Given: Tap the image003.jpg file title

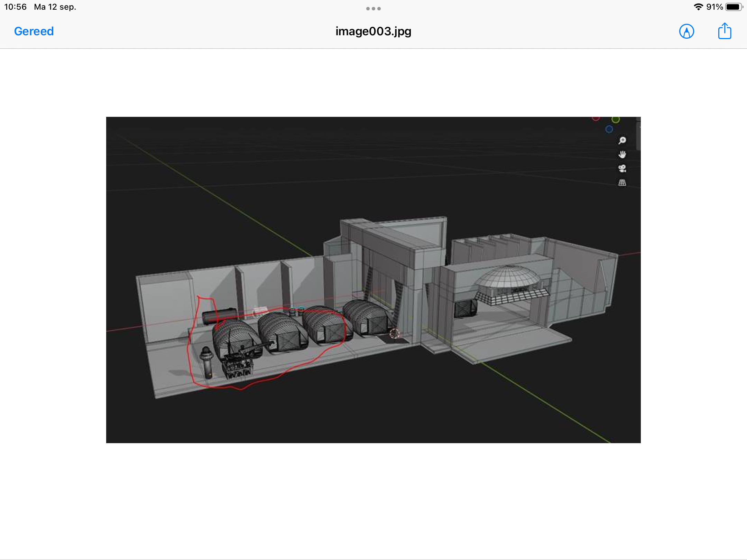Looking at the screenshot, I should tap(373, 31).
